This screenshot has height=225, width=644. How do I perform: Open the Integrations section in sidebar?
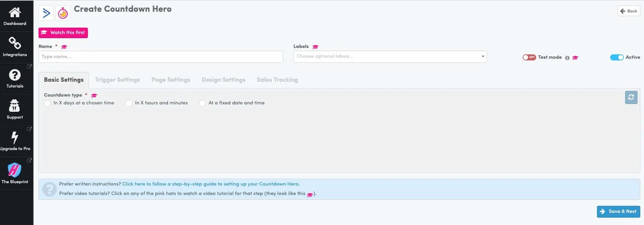[15, 47]
